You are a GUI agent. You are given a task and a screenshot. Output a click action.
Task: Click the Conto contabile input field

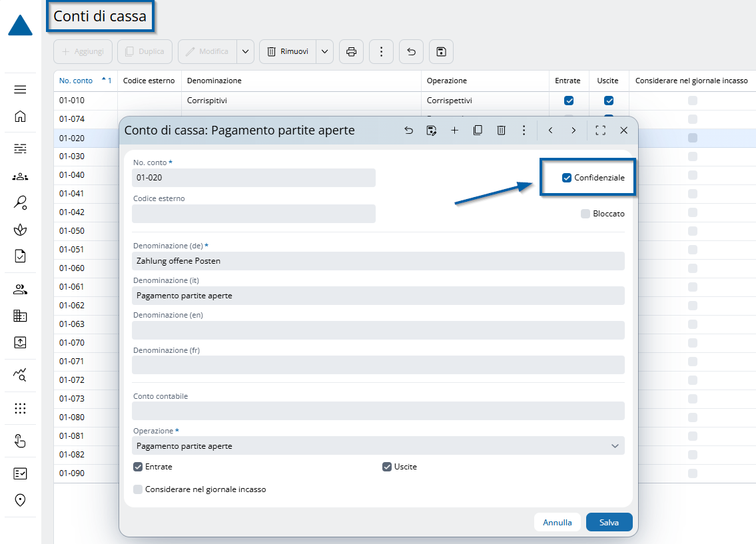pos(378,411)
